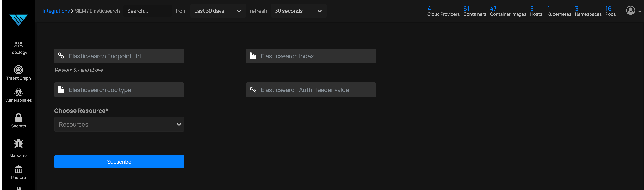The width and height of the screenshot is (644, 190).
Task: Click the Choose Resource* label
Action: click(81, 111)
